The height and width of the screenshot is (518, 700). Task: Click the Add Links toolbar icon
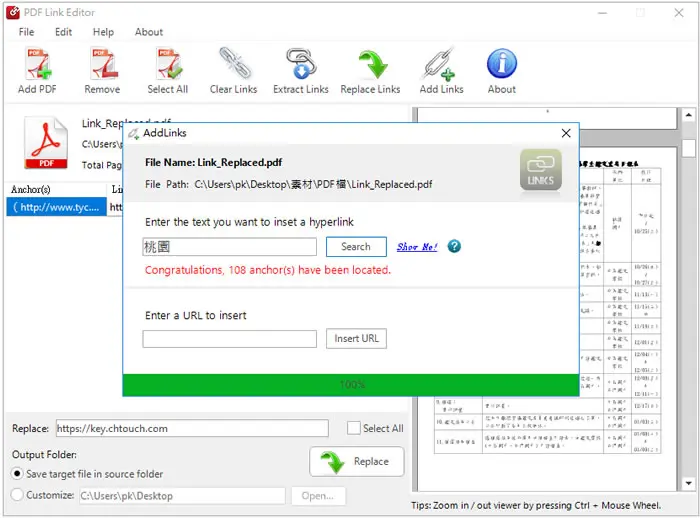(440, 65)
